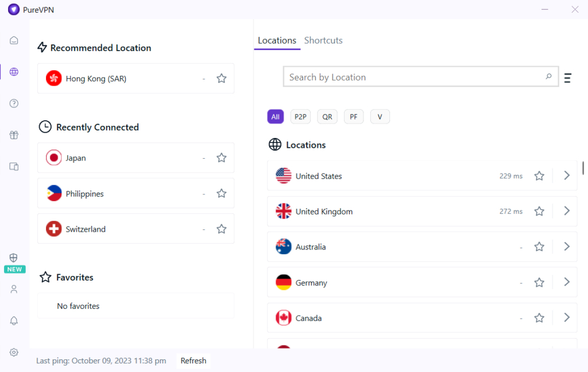
Task: Favorite Switzerland using its star
Action: pos(221,228)
